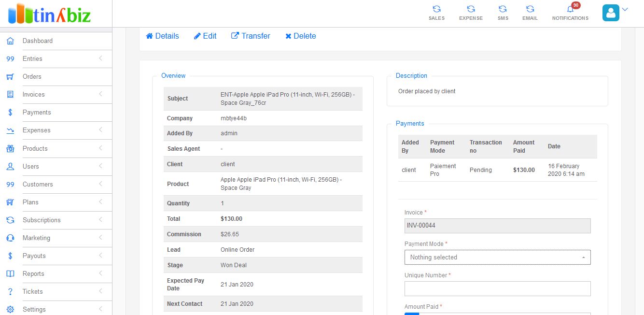The width and height of the screenshot is (644, 315).
Task: Click the Dashboard home icon in sidebar
Action: (10, 41)
